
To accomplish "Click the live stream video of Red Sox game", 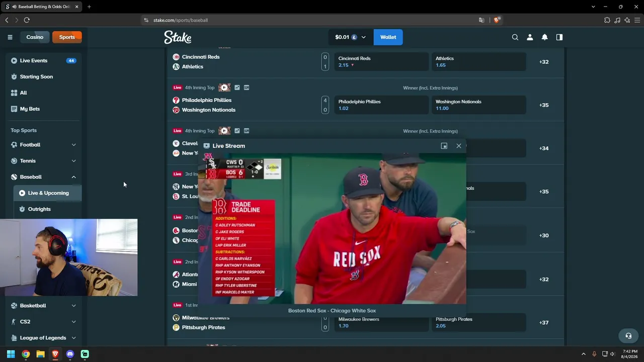I will [332, 229].
